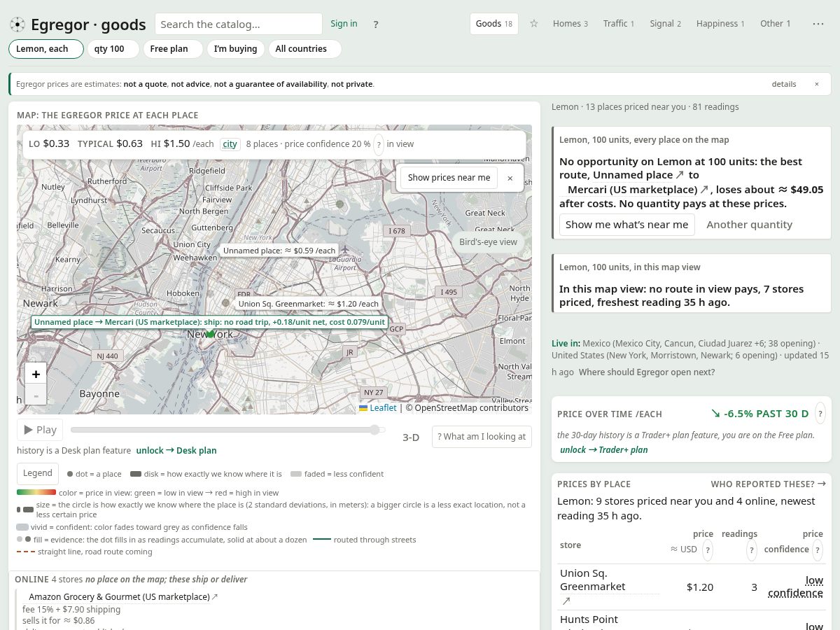This screenshot has height=630, width=840.
Task: Open the three-dots overflow menu
Action: coord(818,24)
